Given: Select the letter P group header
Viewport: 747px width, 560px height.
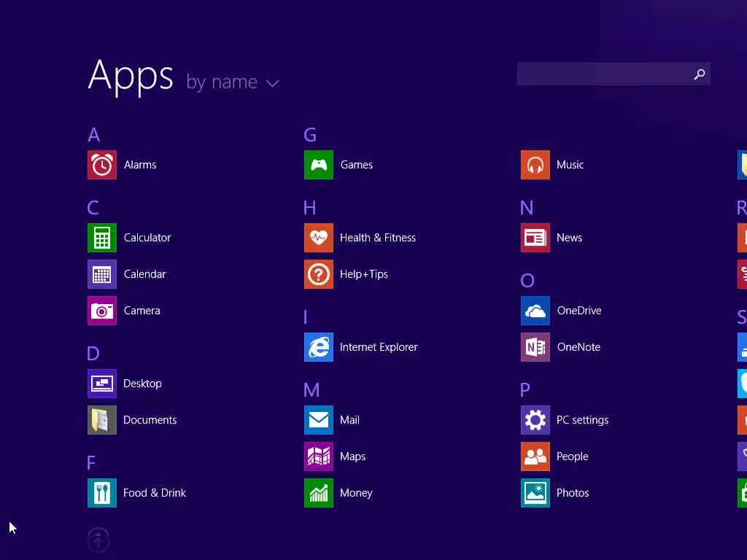Looking at the screenshot, I should [525, 390].
